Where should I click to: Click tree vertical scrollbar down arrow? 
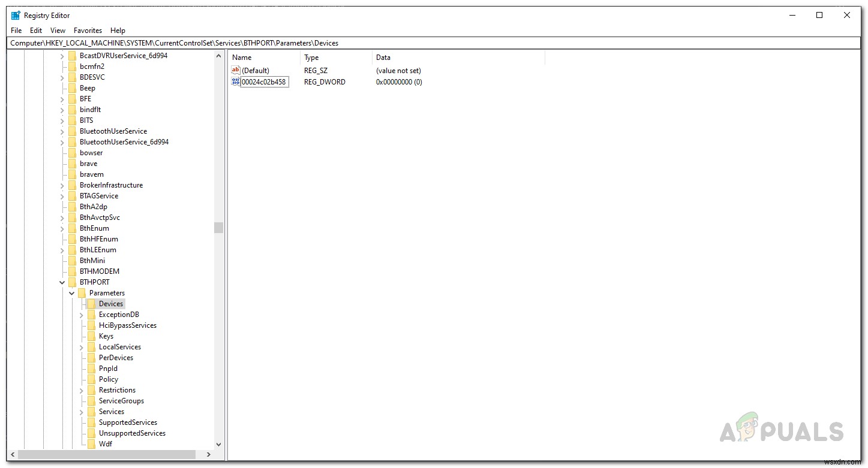[218, 445]
